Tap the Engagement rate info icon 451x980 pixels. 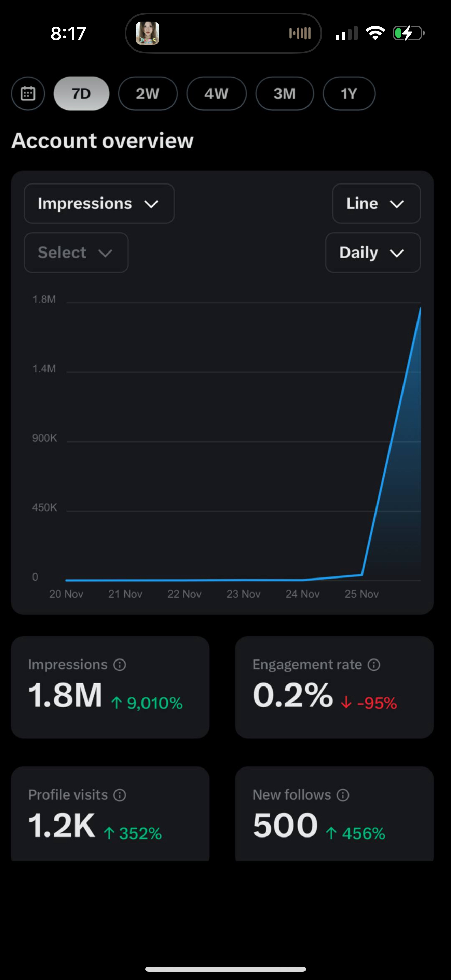click(x=374, y=665)
